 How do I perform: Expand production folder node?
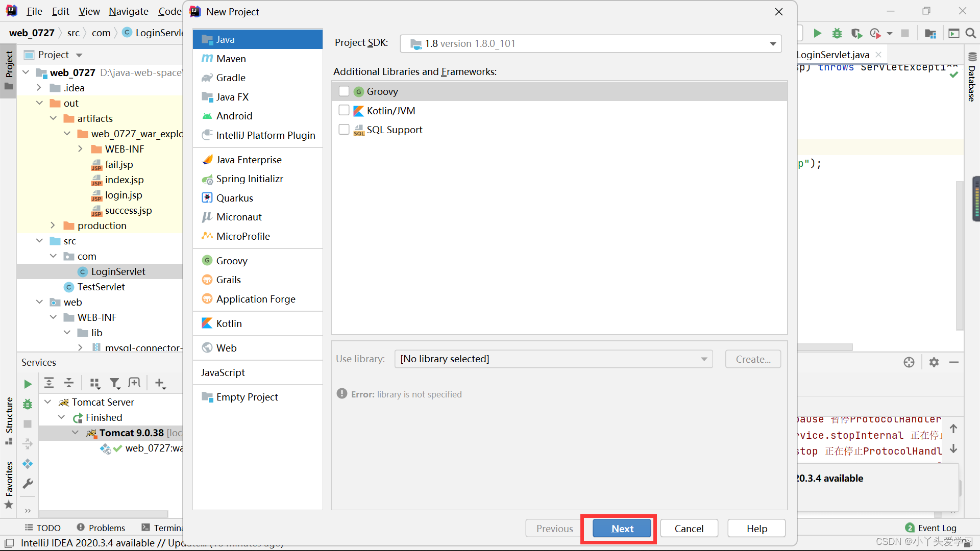(x=53, y=226)
